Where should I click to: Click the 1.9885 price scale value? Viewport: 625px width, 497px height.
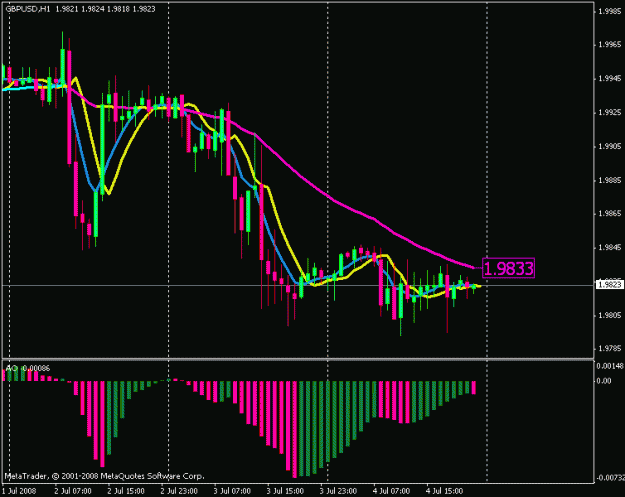coord(610,180)
